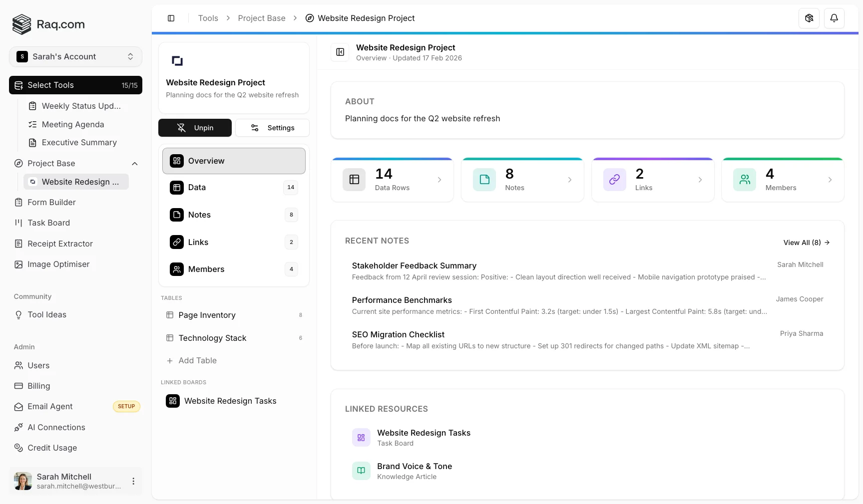Open the project Settings button
This screenshot has width=863, height=504.
coord(272,128)
